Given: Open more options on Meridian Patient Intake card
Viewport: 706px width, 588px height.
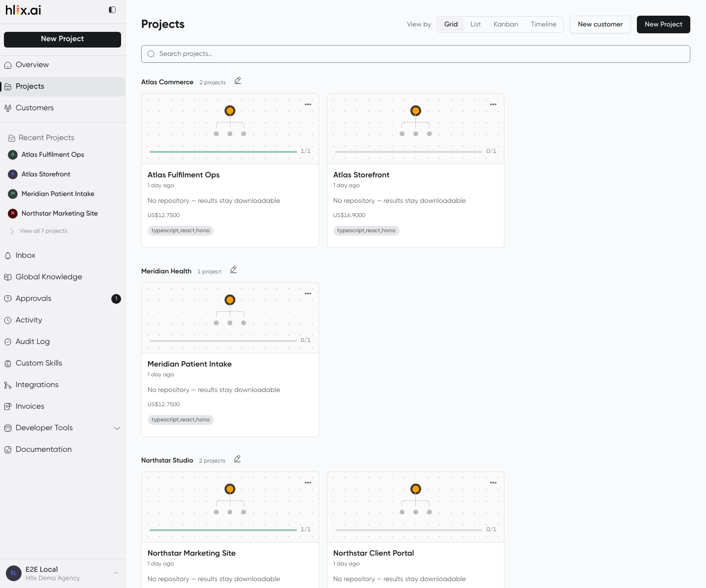Looking at the screenshot, I should [x=308, y=294].
